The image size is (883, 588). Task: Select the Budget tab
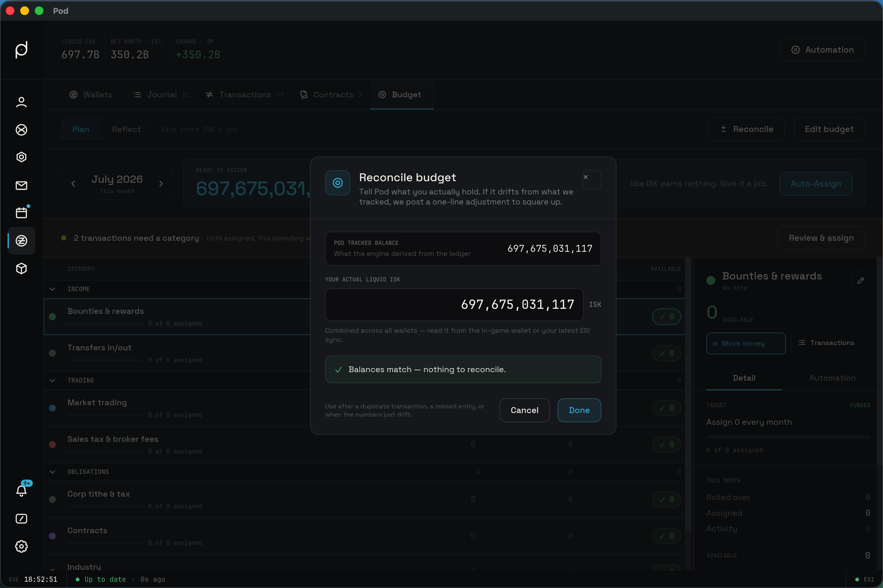point(401,95)
